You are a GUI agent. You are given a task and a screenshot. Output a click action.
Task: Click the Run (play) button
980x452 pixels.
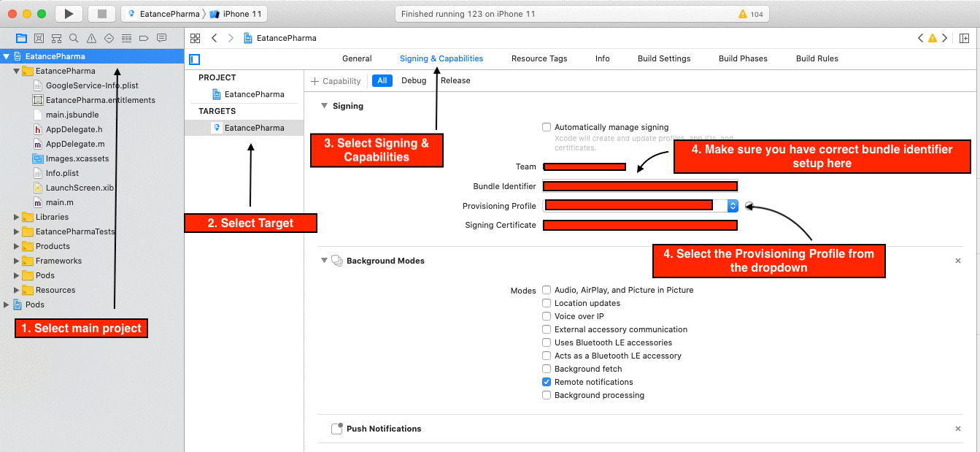click(x=69, y=14)
